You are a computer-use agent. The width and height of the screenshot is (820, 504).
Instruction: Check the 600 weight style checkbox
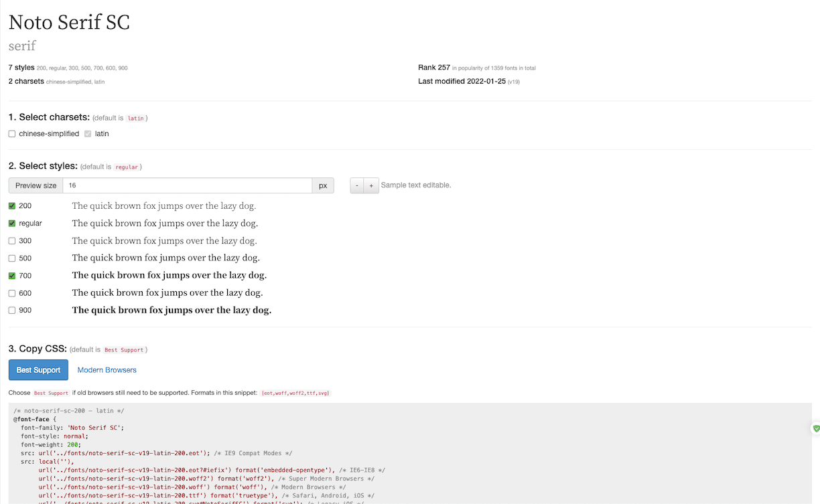click(12, 293)
